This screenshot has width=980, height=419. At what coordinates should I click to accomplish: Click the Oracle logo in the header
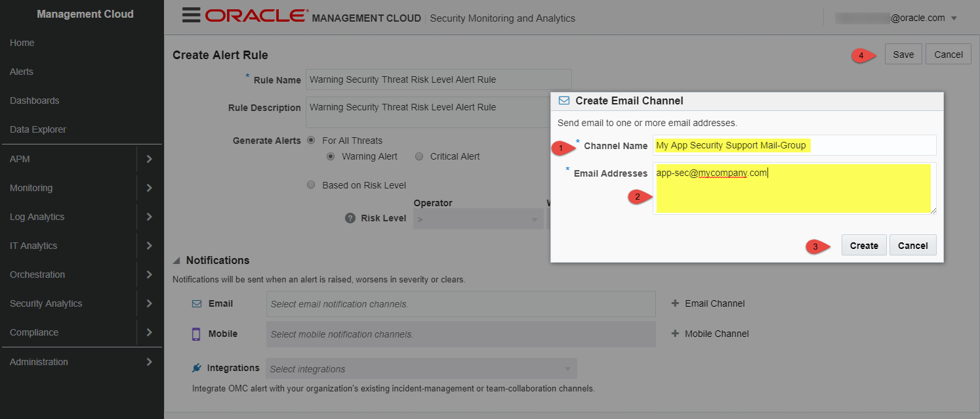tap(256, 16)
